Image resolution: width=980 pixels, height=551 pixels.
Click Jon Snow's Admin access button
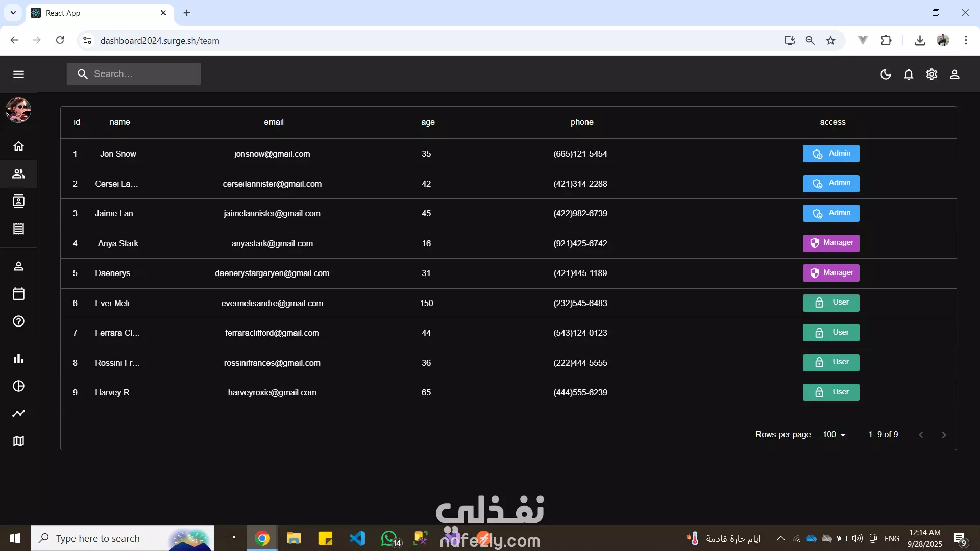click(831, 154)
